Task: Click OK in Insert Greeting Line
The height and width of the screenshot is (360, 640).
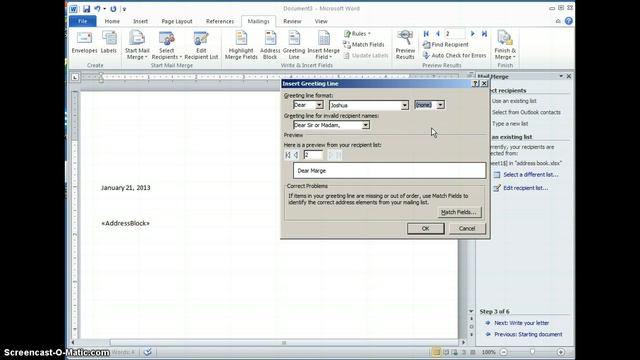Action: pyautogui.click(x=425, y=229)
